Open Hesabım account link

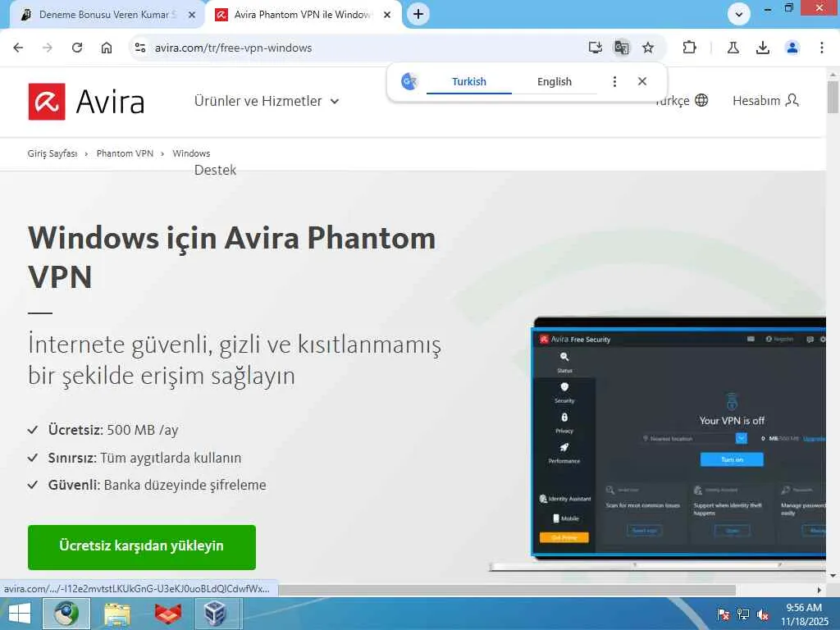[765, 100]
